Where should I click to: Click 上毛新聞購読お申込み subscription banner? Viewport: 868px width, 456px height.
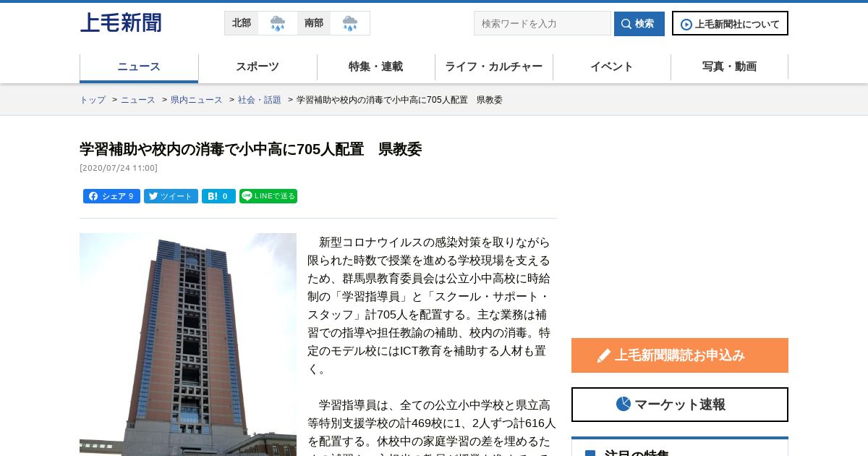[680, 355]
